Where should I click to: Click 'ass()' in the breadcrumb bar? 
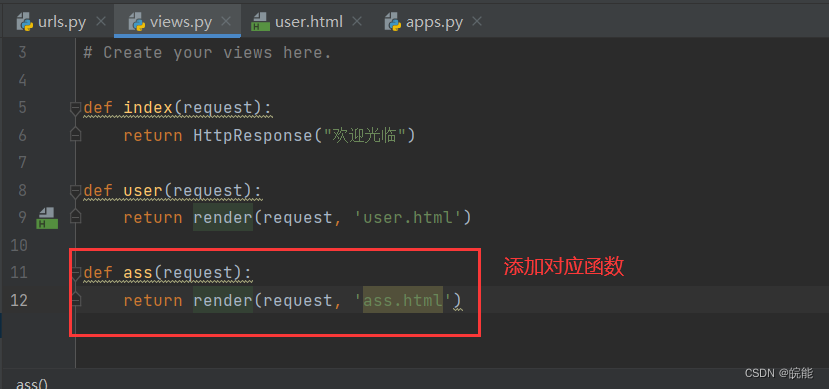tap(32, 384)
